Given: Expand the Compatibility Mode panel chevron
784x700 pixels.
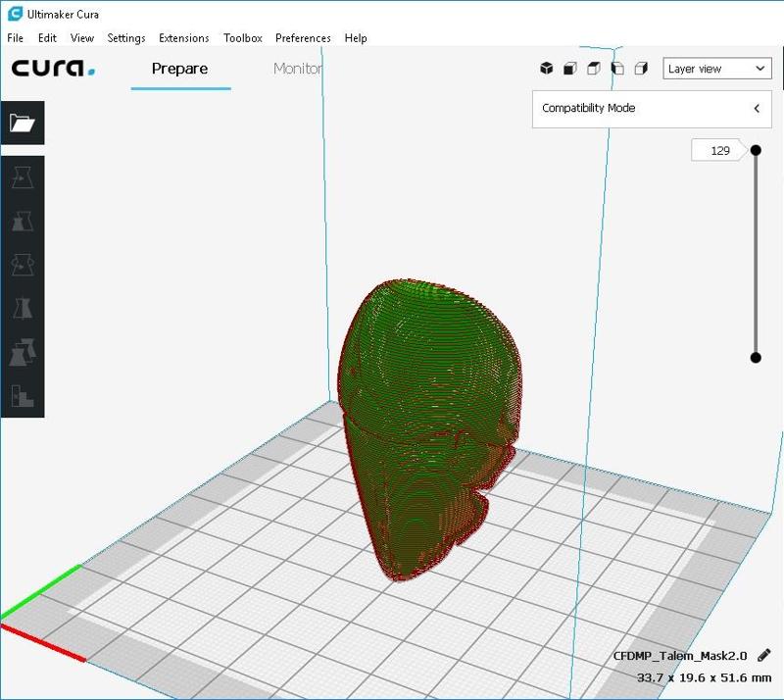Looking at the screenshot, I should (x=757, y=109).
